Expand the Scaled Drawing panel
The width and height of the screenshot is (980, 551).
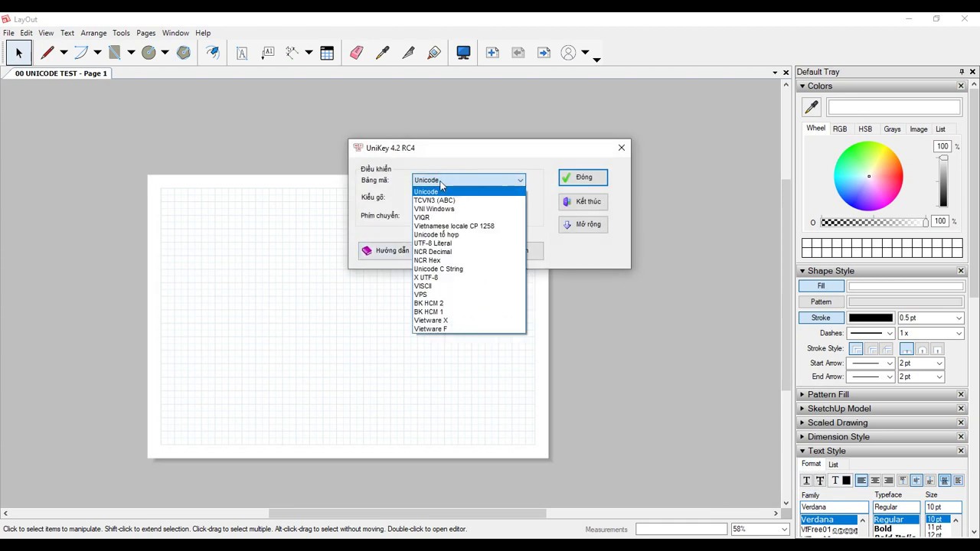tap(802, 423)
